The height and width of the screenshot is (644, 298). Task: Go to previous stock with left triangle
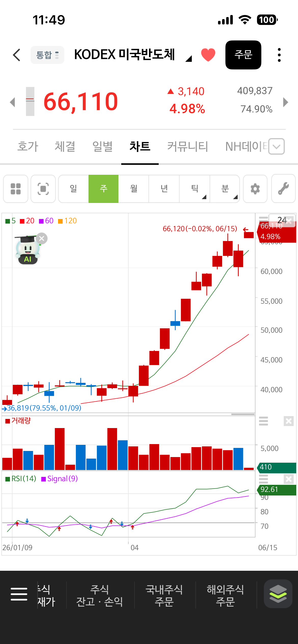click(x=12, y=102)
